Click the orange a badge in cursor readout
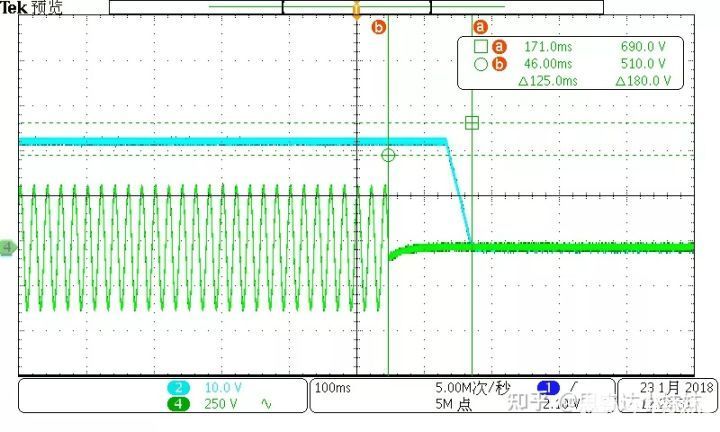The image size is (720, 432). [x=499, y=46]
